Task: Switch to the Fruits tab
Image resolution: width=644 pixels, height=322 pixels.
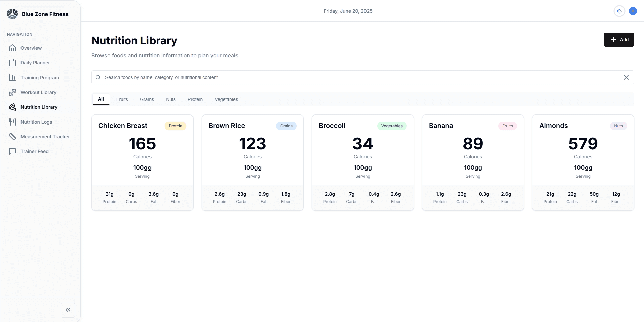Action: (x=122, y=99)
